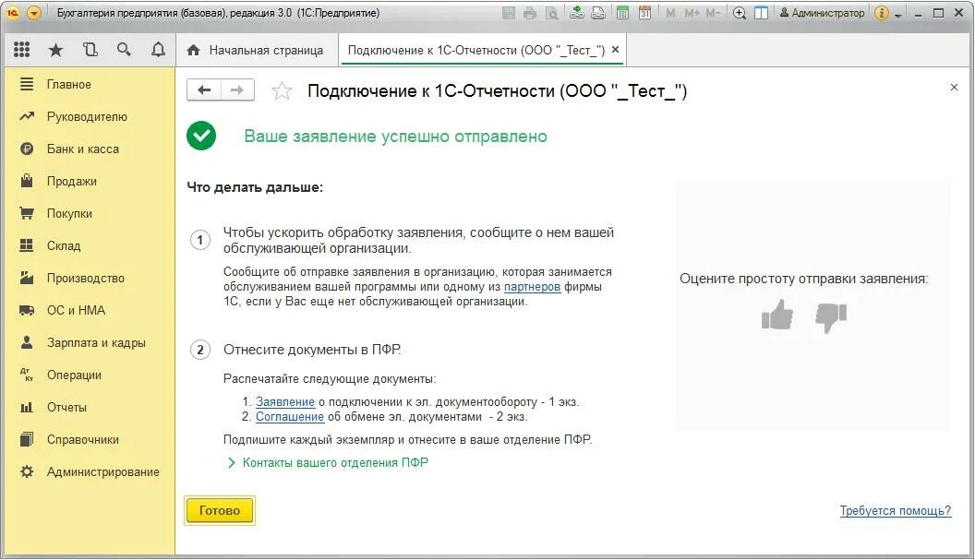Viewport: 975px width, 560px height.
Task: Open search with the magnifier icon
Action: [x=125, y=49]
